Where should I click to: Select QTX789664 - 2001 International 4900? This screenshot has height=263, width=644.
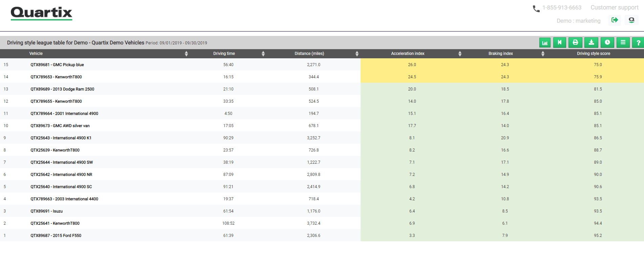(x=64, y=114)
